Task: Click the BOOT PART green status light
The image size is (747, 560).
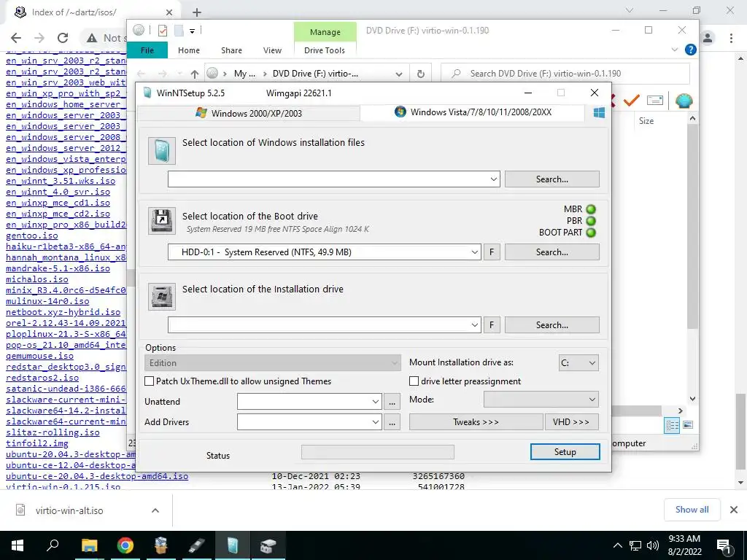Action: [x=591, y=233]
